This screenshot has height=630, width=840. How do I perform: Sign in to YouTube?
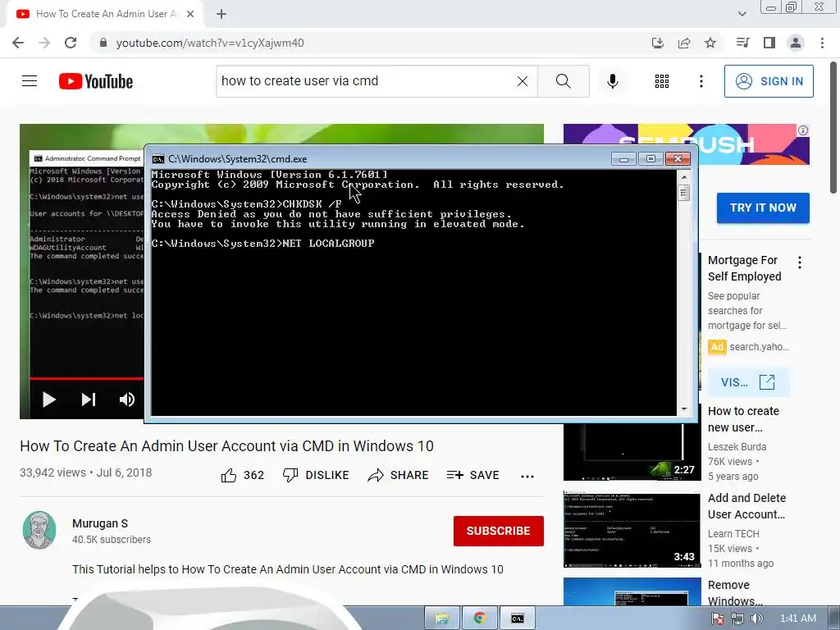click(x=769, y=81)
